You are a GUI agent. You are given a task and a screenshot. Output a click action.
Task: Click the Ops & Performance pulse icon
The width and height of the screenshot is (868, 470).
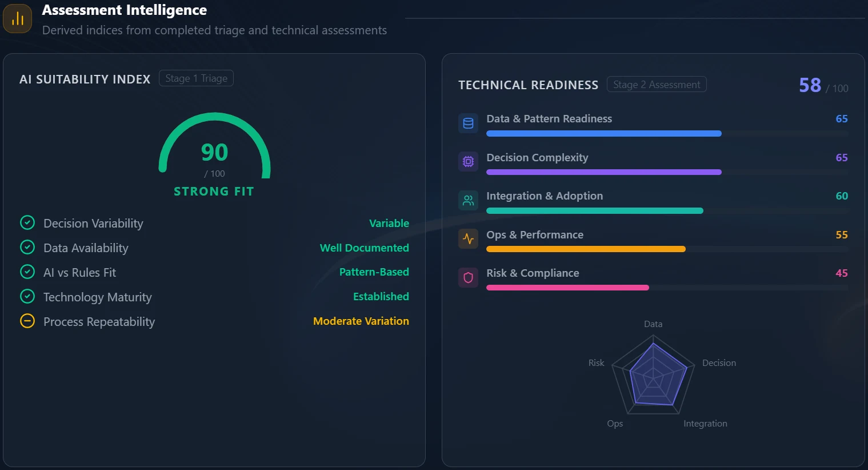[x=468, y=239]
